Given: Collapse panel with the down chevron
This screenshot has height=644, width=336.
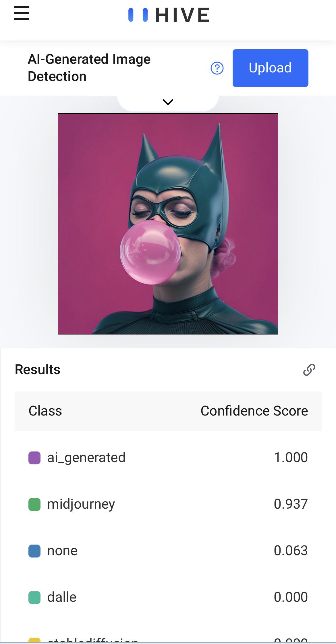Looking at the screenshot, I should point(168,102).
